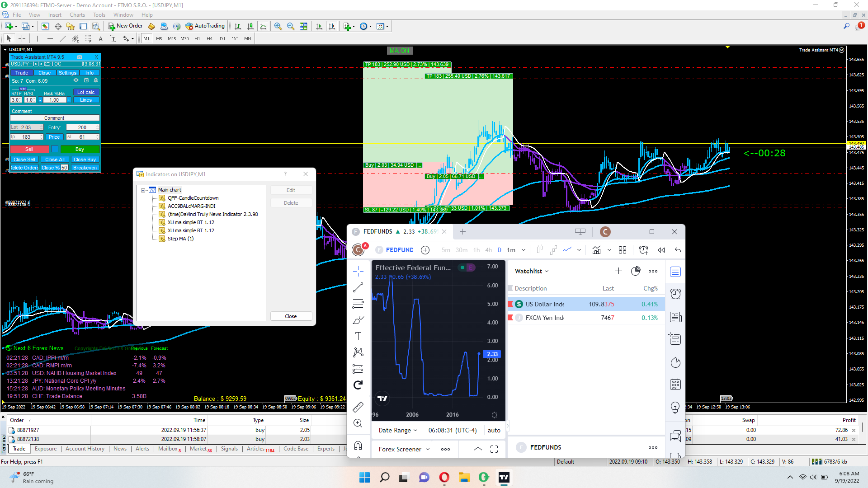Open the Charts menu
868x488 pixels.
tap(77, 15)
